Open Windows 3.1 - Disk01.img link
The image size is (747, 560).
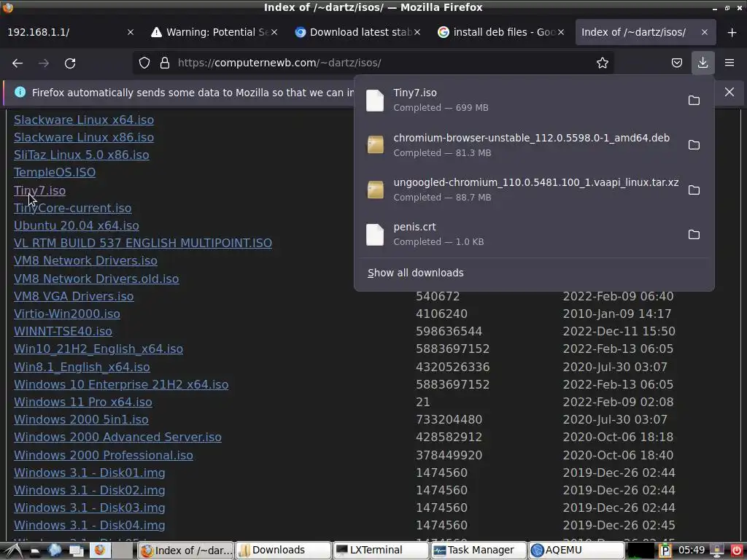point(90,472)
